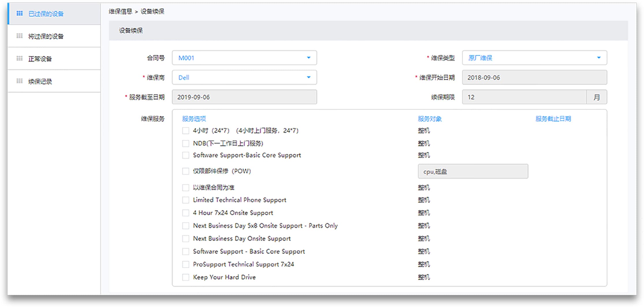Open 将过保的设备 menu item
Viewport: 644px width, 307px height.
(x=46, y=36)
